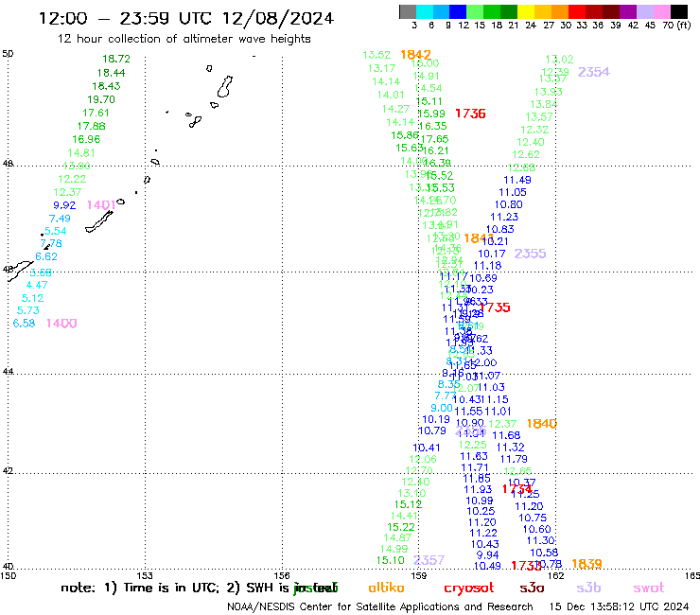Click the red cryosat time label 1736
700x615 pixels.
(470, 114)
